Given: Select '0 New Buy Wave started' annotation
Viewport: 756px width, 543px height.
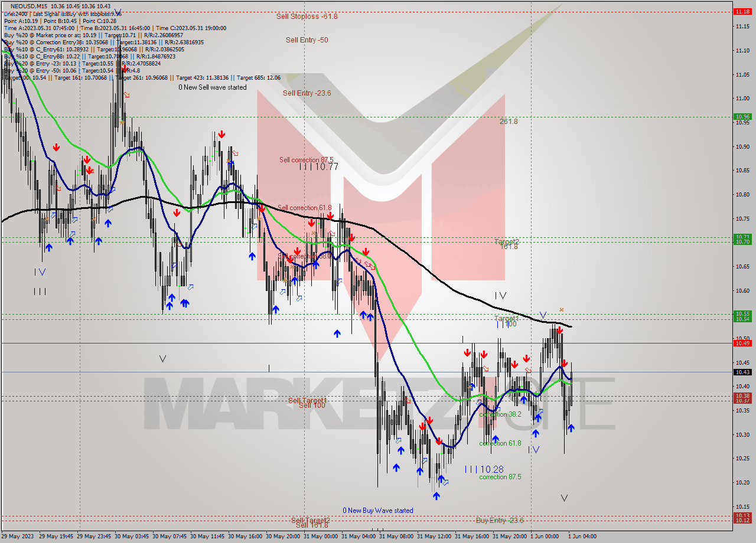Looking at the screenshot, I should [378, 511].
